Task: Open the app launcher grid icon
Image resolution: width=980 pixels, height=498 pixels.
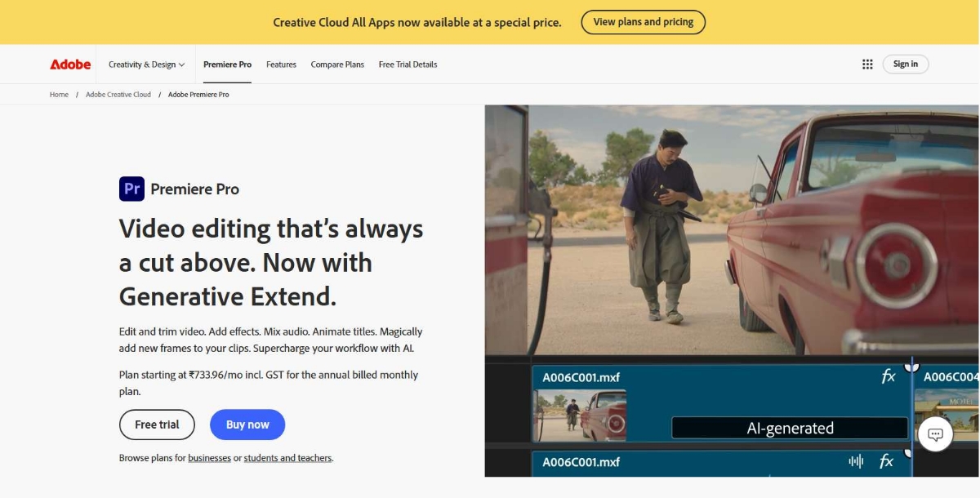Action: (x=866, y=64)
